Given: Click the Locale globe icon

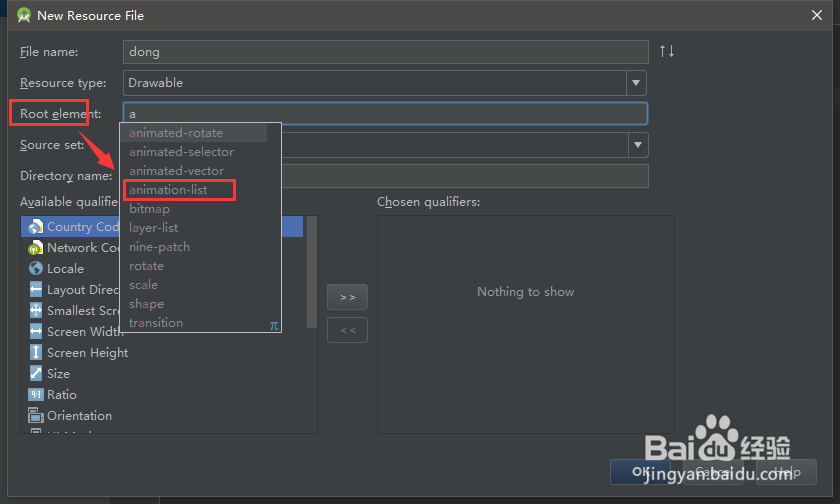Looking at the screenshot, I should 36,268.
